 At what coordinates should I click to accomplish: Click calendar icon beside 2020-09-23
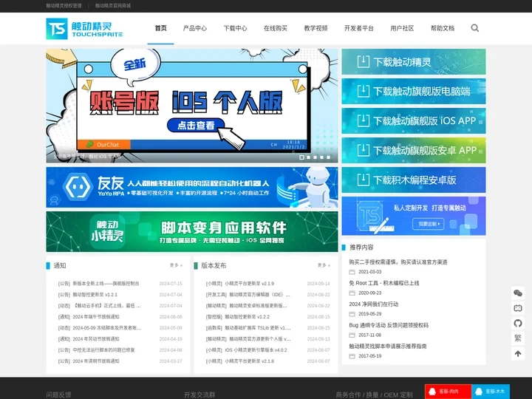[x=352, y=293]
